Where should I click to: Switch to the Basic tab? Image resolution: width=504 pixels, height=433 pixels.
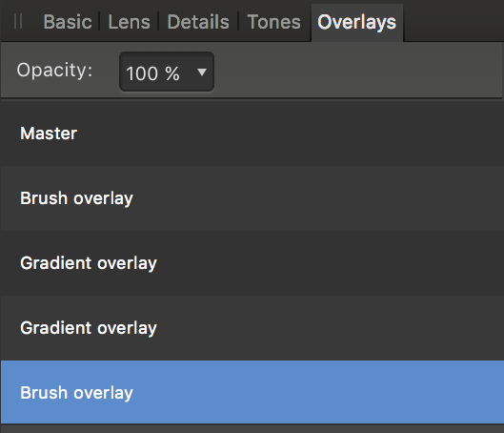coord(68,22)
